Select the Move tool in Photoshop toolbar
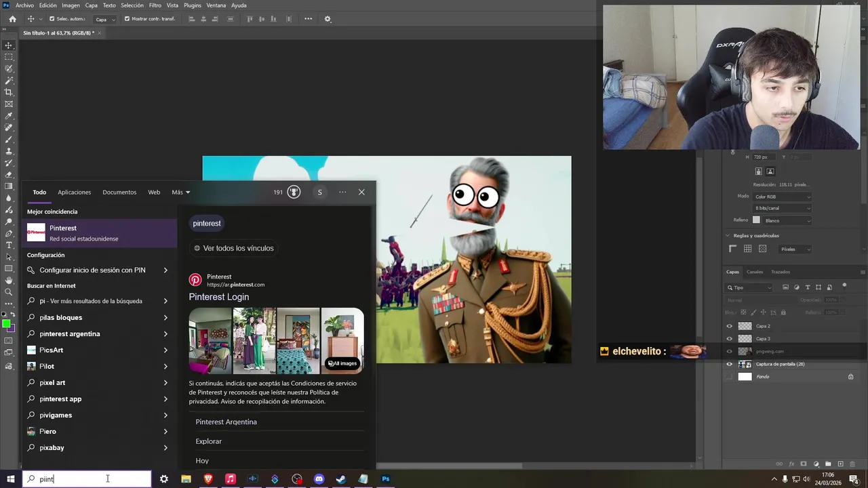 pyautogui.click(x=9, y=45)
